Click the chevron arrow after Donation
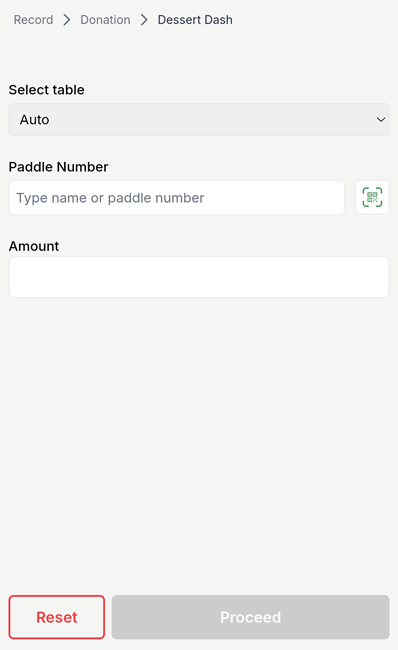 click(144, 20)
